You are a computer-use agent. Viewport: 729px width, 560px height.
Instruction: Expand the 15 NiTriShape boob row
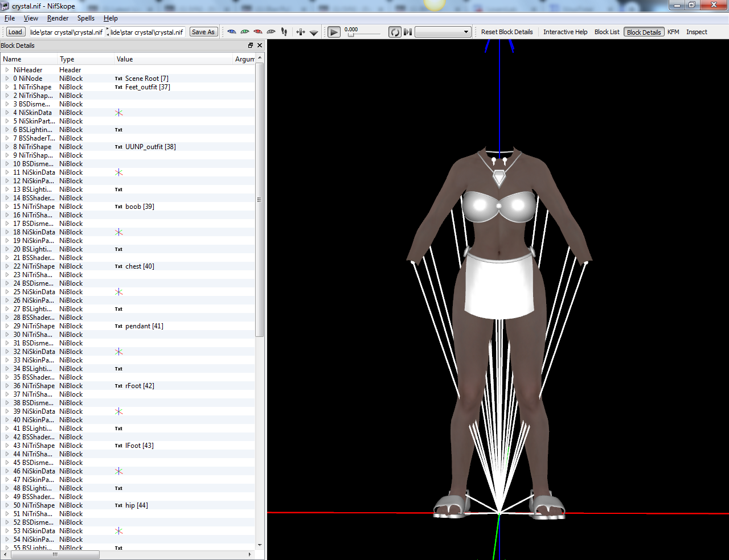pyautogui.click(x=7, y=207)
